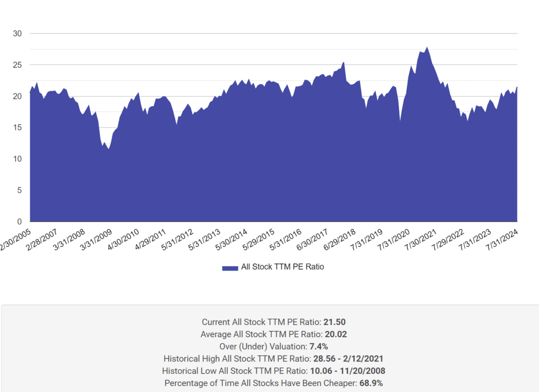
Task: Click the Over (Under) Valuation 7.4% line
Action: coord(269,347)
